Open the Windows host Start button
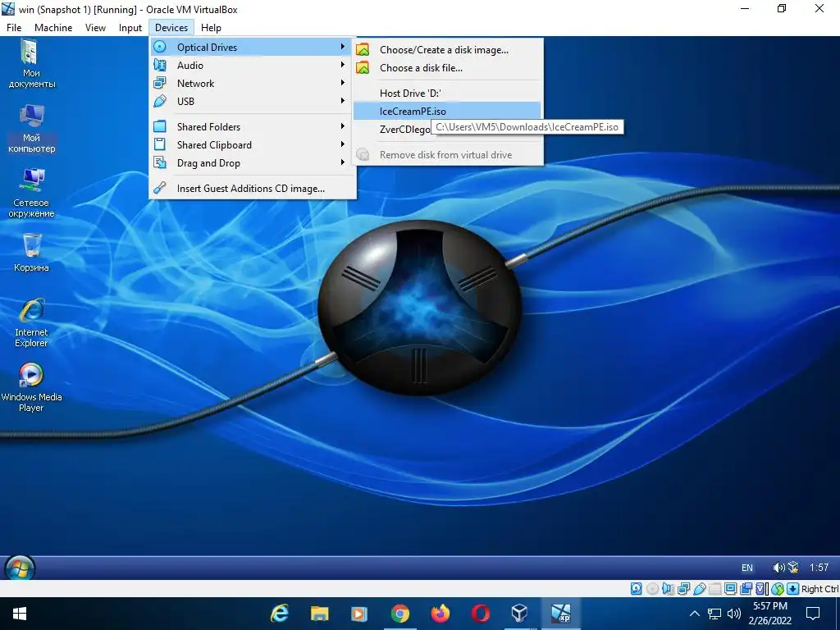The image size is (840, 630). (20, 614)
